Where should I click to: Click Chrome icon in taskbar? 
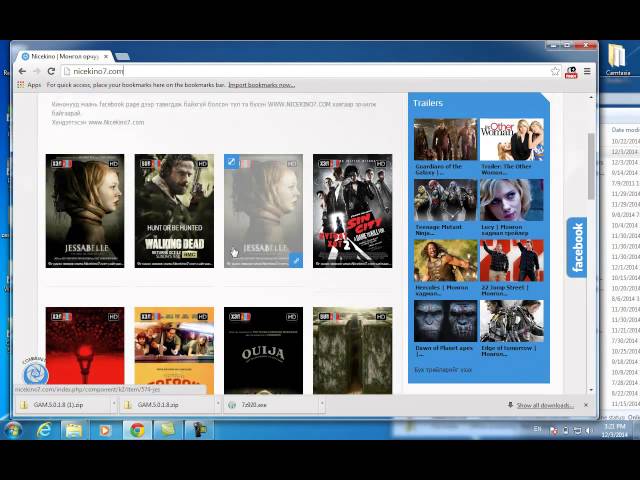click(137, 430)
